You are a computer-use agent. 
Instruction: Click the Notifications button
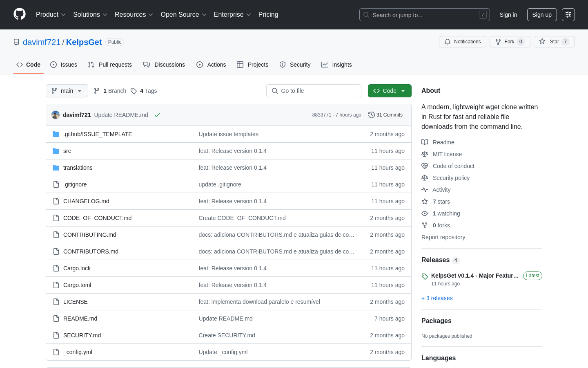pos(463,42)
